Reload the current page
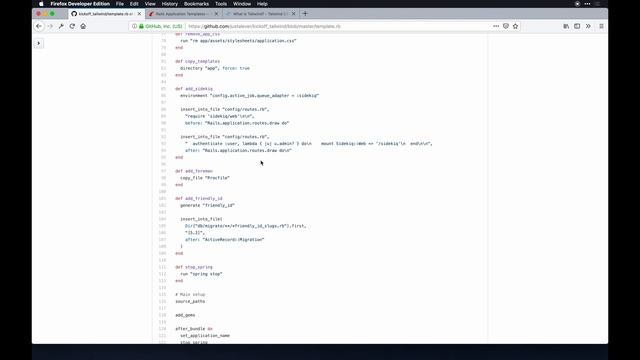Viewport: 640px width, 360px height. (72, 26)
